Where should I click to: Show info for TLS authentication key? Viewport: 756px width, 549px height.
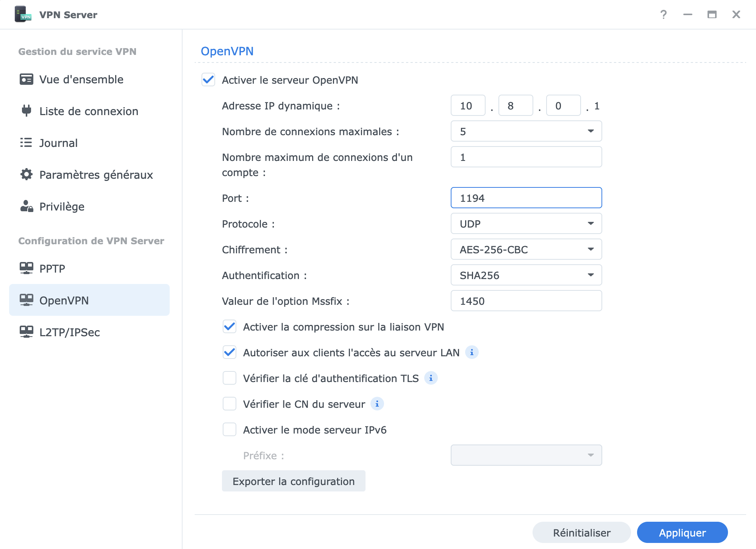coord(431,378)
